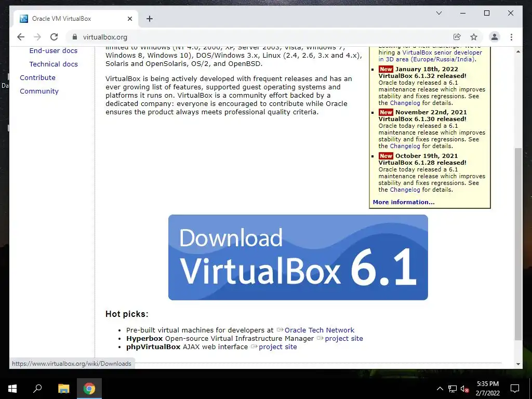Click the muted volume tray icon
Screen dimensions: 532x399
click(465, 389)
